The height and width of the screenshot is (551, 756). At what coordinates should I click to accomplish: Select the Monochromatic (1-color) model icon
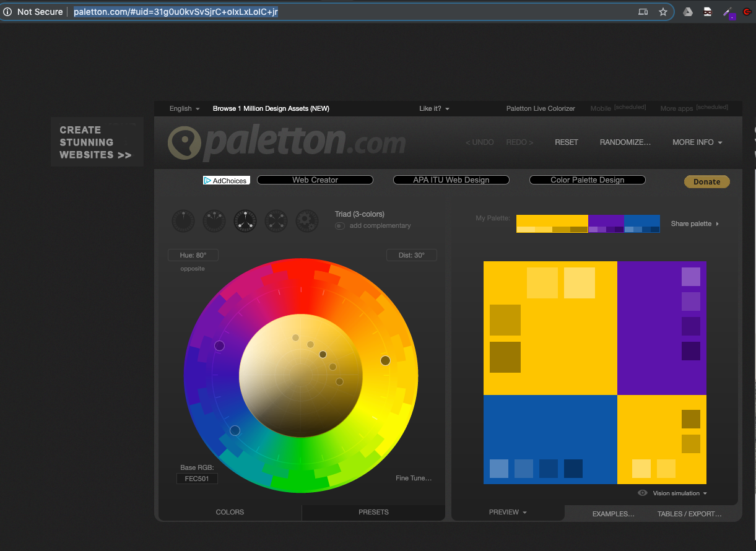tap(183, 221)
